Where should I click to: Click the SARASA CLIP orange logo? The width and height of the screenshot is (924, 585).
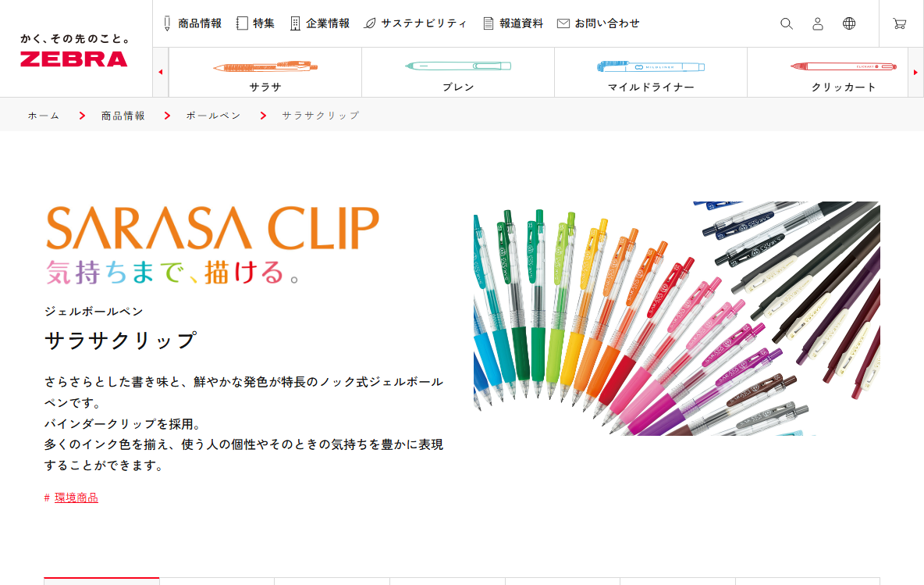click(x=212, y=227)
